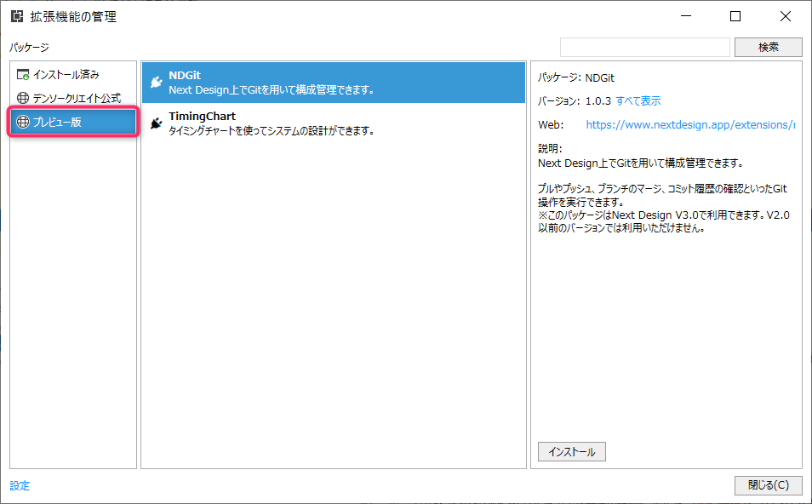Click the TimingChart description text
Screen dimensions: 812x504
[272, 130]
